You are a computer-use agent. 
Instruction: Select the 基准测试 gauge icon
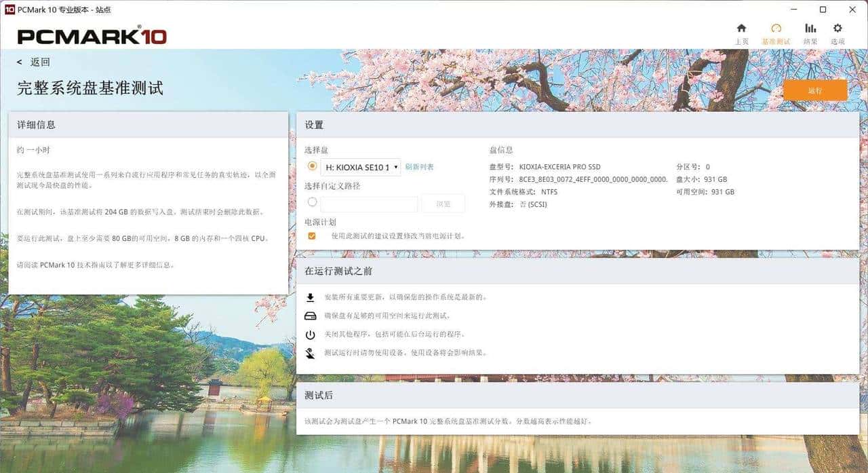pyautogui.click(x=776, y=29)
